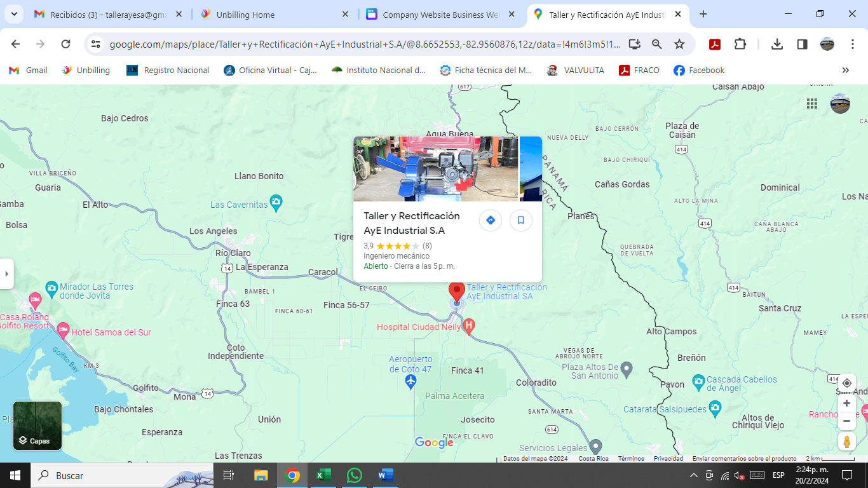Screen dimensions: 868x488
Task: Open Adobe Acrobat extension icon
Action: tap(715, 44)
